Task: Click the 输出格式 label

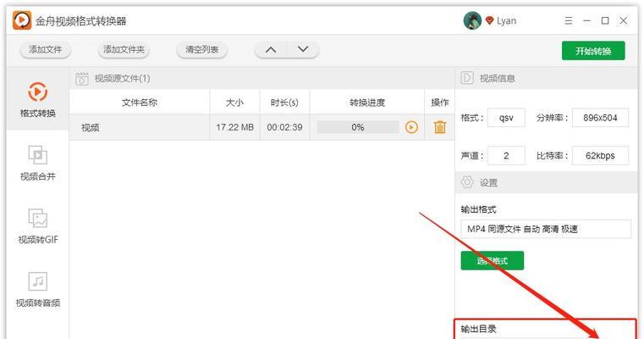Action: [478, 209]
